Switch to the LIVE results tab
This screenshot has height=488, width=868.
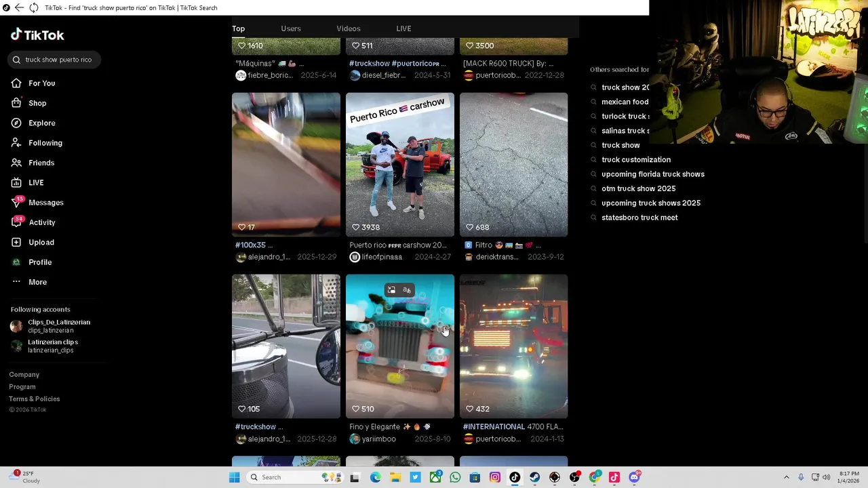click(x=403, y=28)
